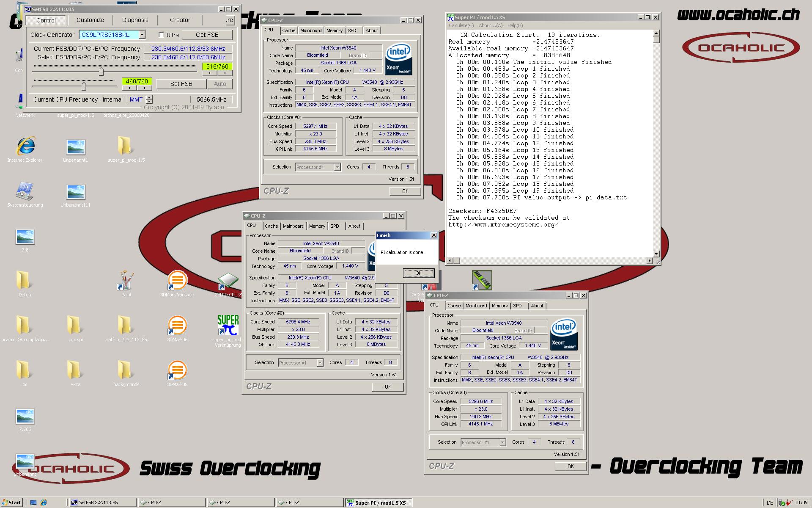Screen dimensions: 812x508
Task: Open the CPUID CPU-Z desktop shortcut
Action: tap(228, 281)
